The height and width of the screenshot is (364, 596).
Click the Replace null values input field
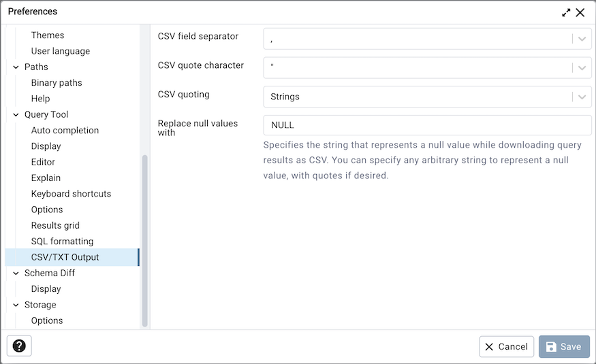[x=427, y=125]
